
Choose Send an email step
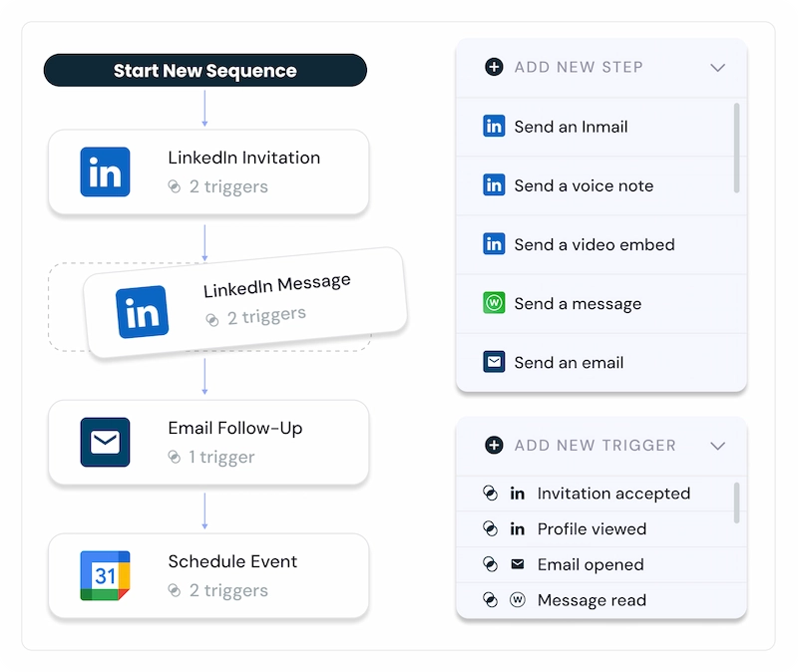(x=601, y=363)
